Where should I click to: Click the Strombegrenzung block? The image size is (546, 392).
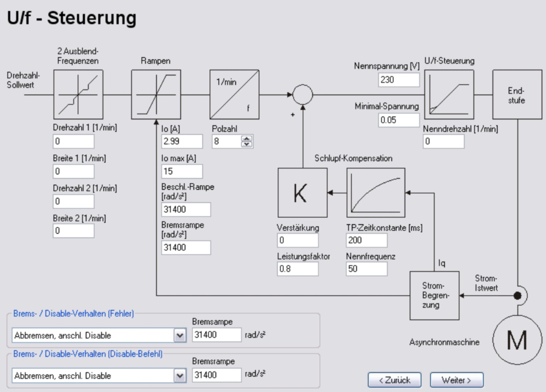434,295
